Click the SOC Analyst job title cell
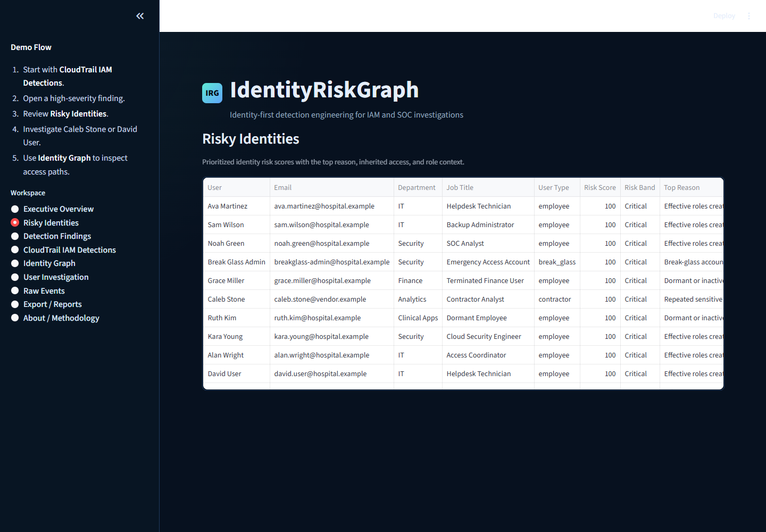This screenshot has width=766, height=532. [x=488, y=243]
